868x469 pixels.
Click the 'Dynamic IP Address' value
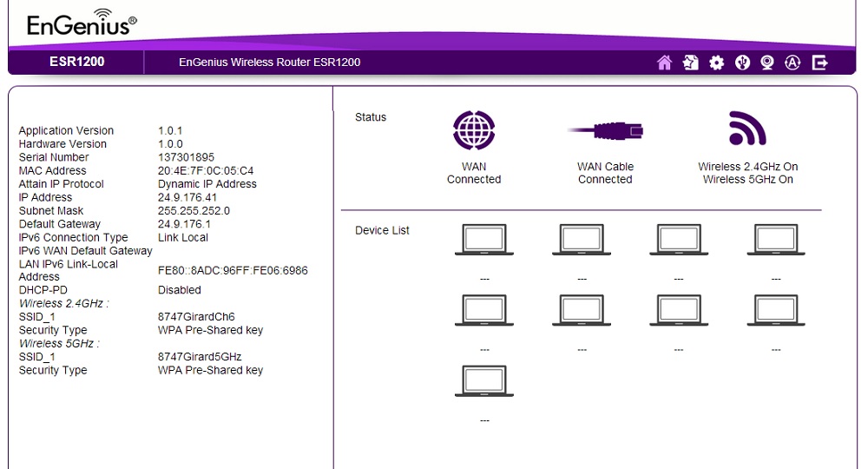coord(207,184)
